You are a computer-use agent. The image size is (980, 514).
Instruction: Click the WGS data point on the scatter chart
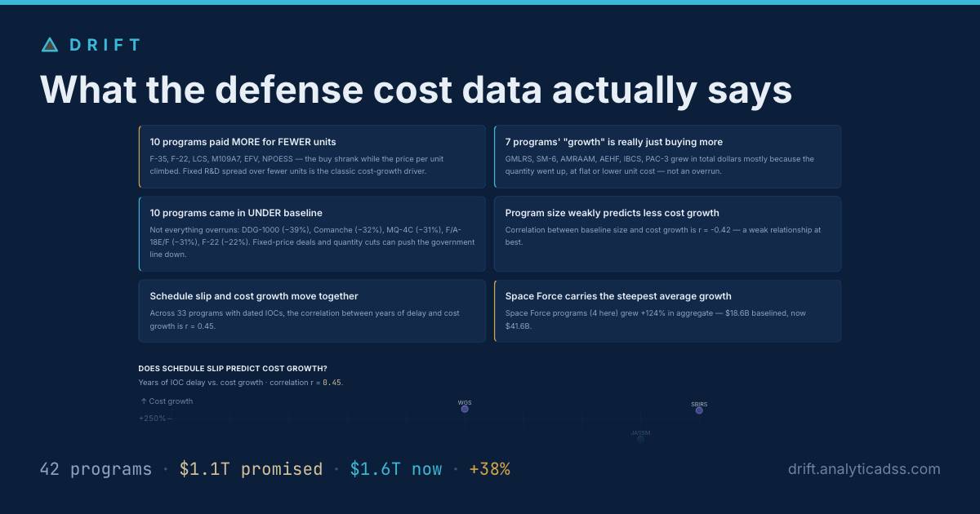coord(465,409)
